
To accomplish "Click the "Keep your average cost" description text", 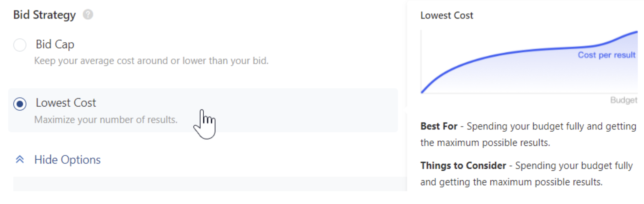I will pyautogui.click(x=151, y=60).
